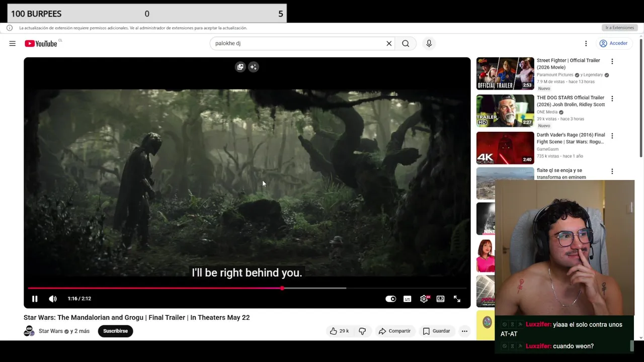Image resolution: width=644 pixels, height=362 pixels.
Task: Toggle subtitles with the captions button
Action: [407, 299]
